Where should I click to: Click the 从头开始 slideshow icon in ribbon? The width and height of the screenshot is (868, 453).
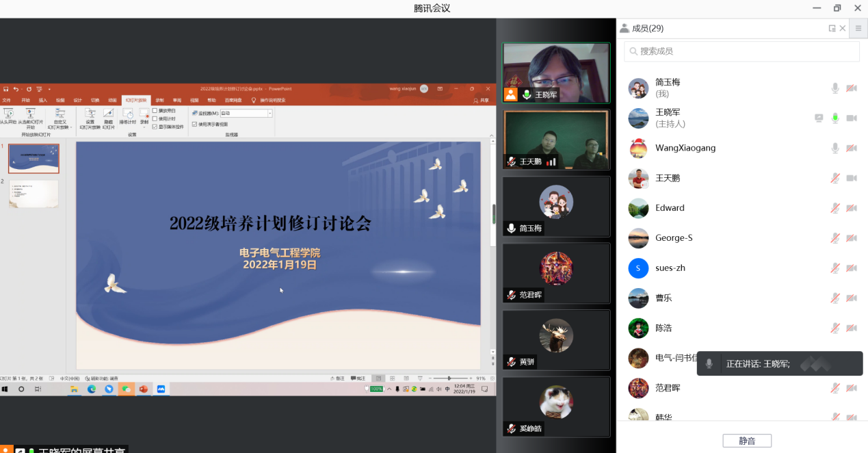pyautogui.click(x=8, y=114)
